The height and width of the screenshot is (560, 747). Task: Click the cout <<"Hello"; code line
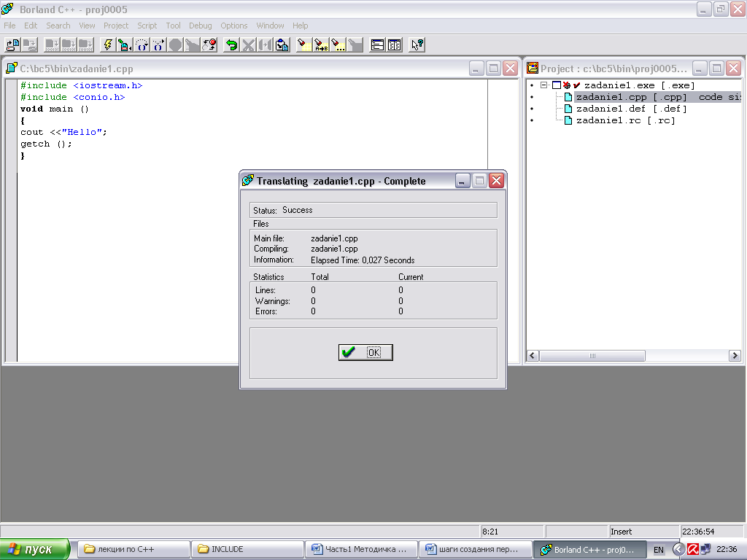pos(63,133)
